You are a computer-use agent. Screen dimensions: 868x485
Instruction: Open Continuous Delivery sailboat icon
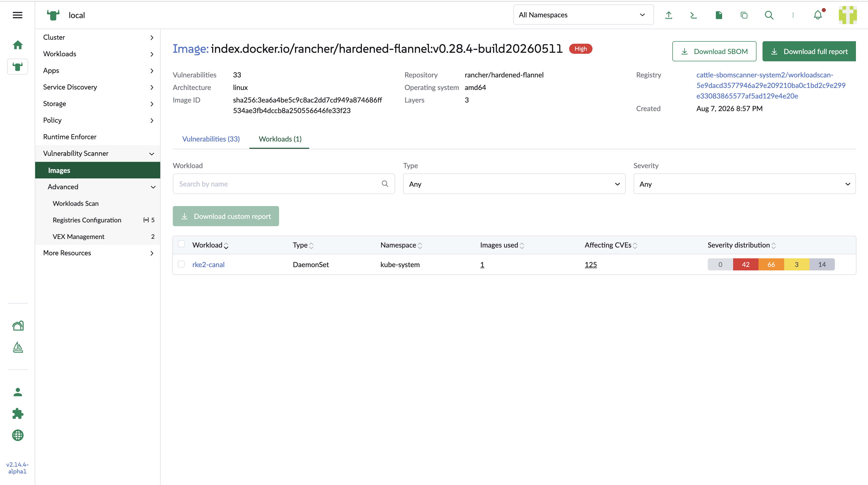[18, 347]
